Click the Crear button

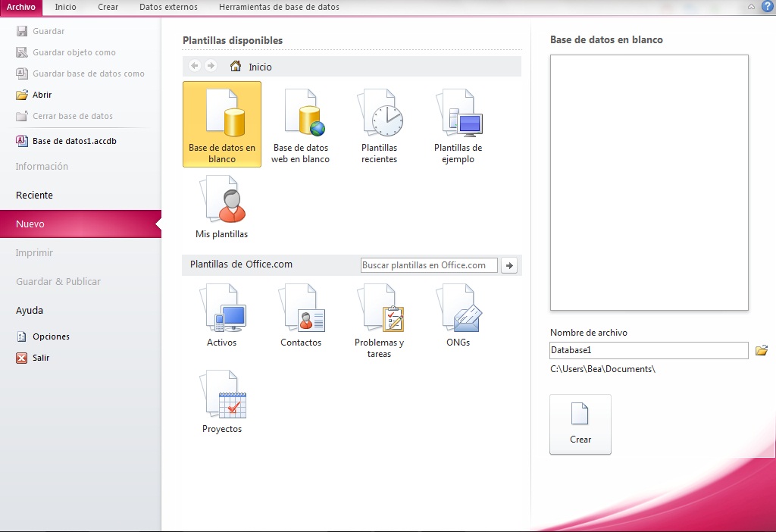580,424
